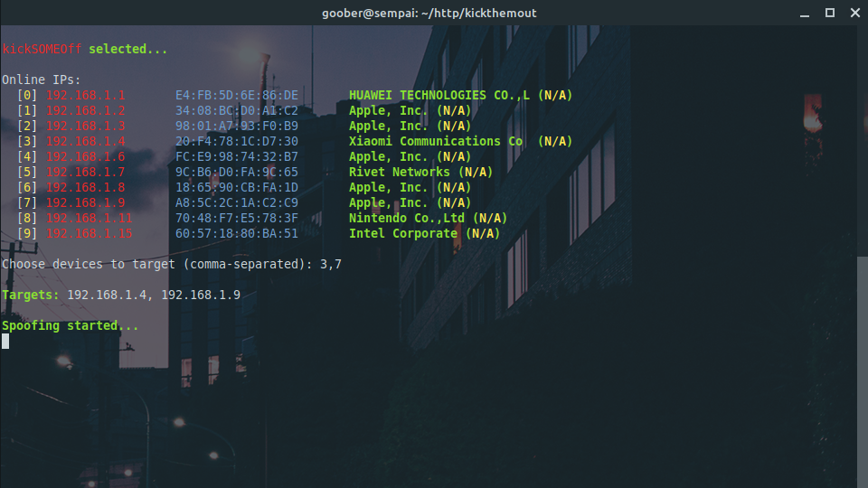Image resolution: width=868 pixels, height=488 pixels.
Task: Click MAC address A8:5C:2C:1A:C2:C9
Action: coord(237,203)
